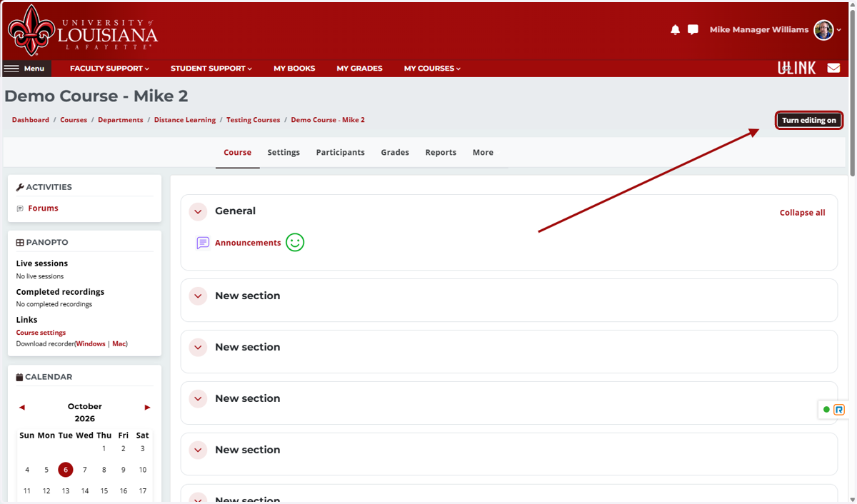Click the Collapse all link
This screenshot has width=857, height=504.
pyautogui.click(x=802, y=213)
